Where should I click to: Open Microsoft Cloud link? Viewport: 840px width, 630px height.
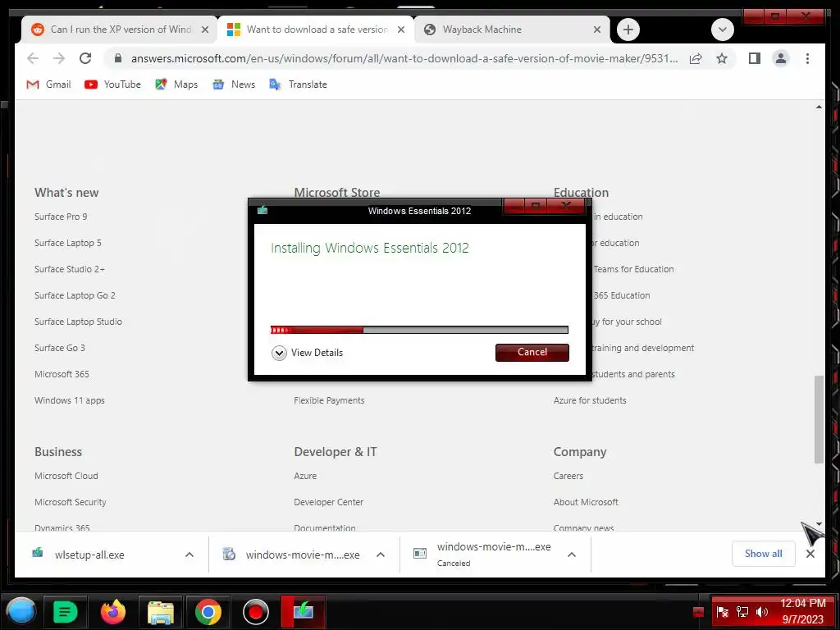pyautogui.click(x=66, y=476)
